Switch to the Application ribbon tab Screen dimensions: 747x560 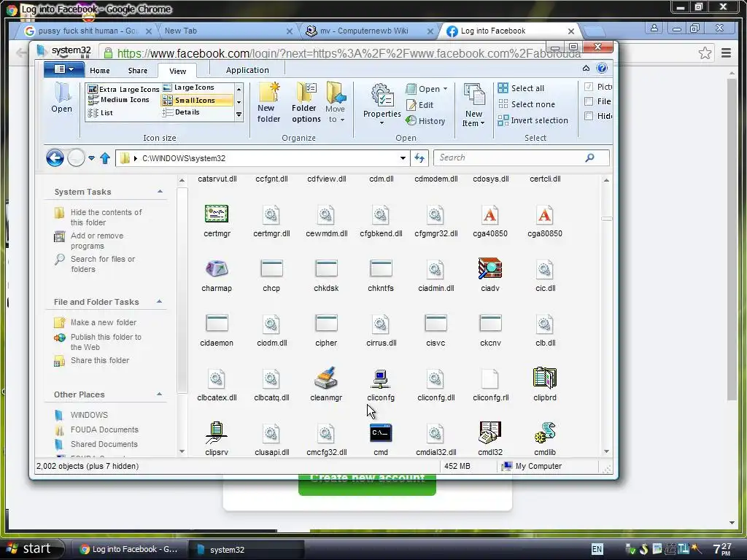pos(247,70)
